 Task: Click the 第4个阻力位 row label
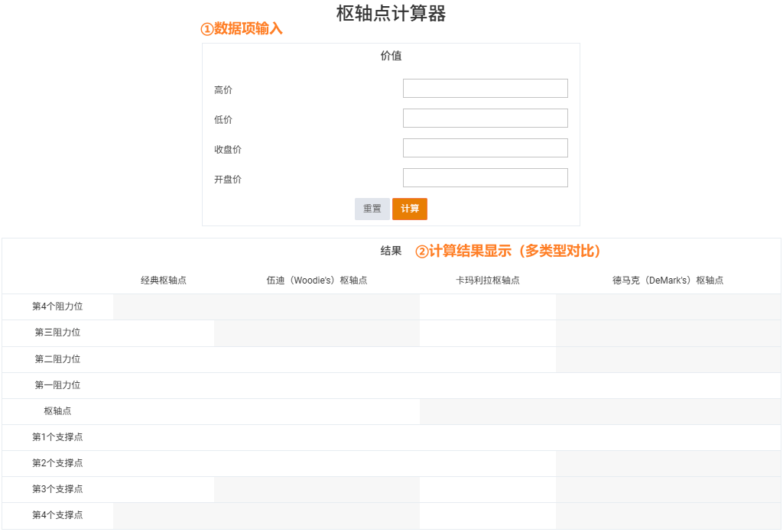(57, 307)
